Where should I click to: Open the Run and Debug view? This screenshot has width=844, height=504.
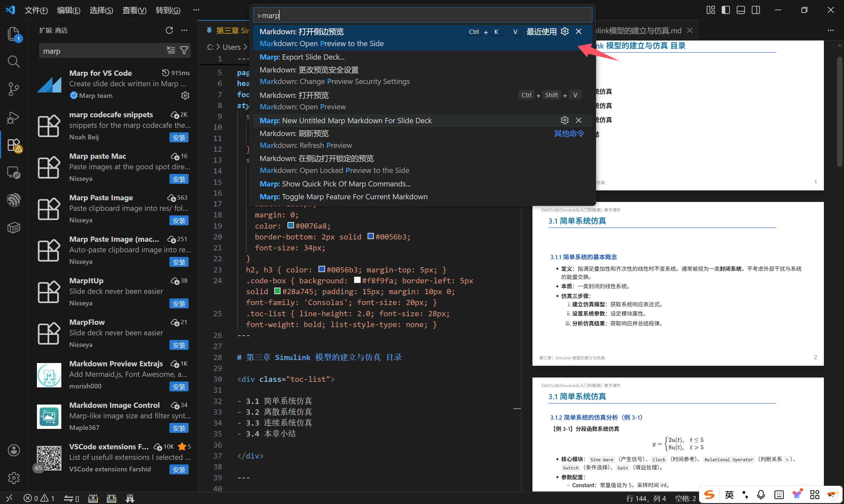point(14,117)
